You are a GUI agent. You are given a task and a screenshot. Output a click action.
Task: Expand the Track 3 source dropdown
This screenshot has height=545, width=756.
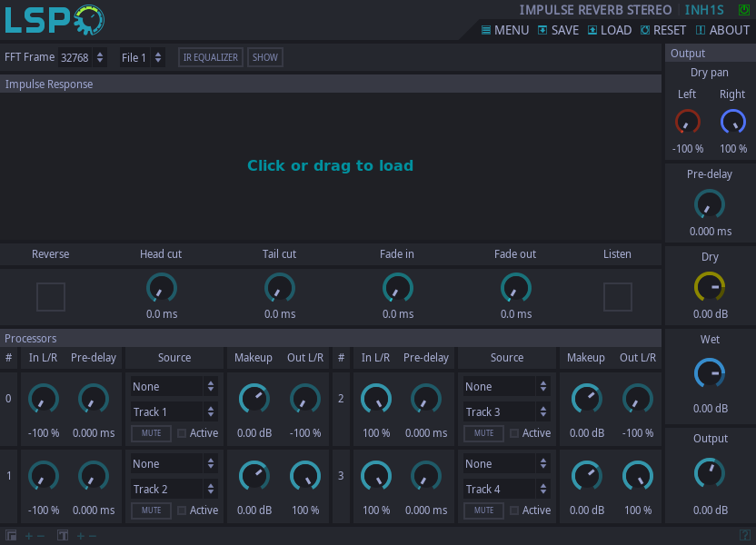(x=506, y=411)
